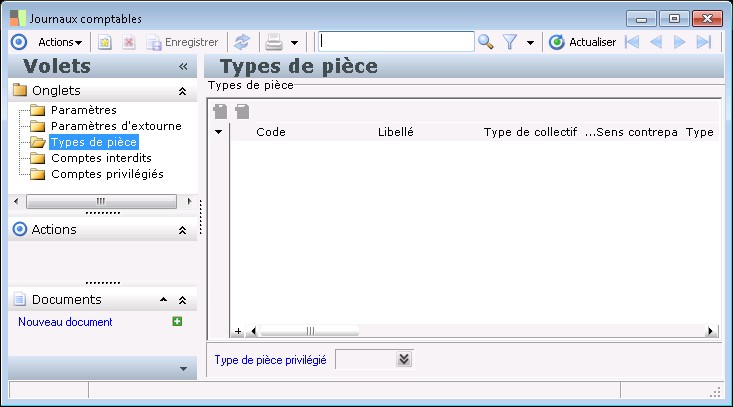Open the Actions toolbar menu

click(x=60, y=42)
